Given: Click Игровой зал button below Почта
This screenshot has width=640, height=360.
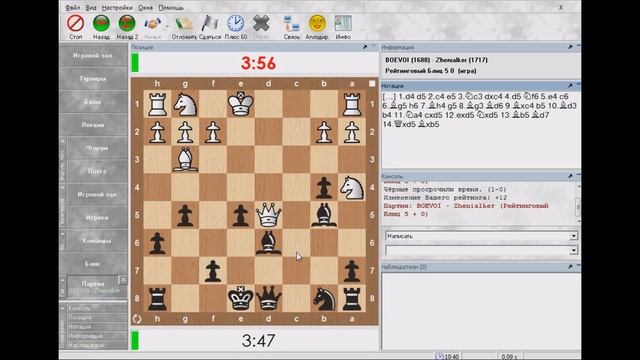Looking at the screenshot, I should 97,194.
